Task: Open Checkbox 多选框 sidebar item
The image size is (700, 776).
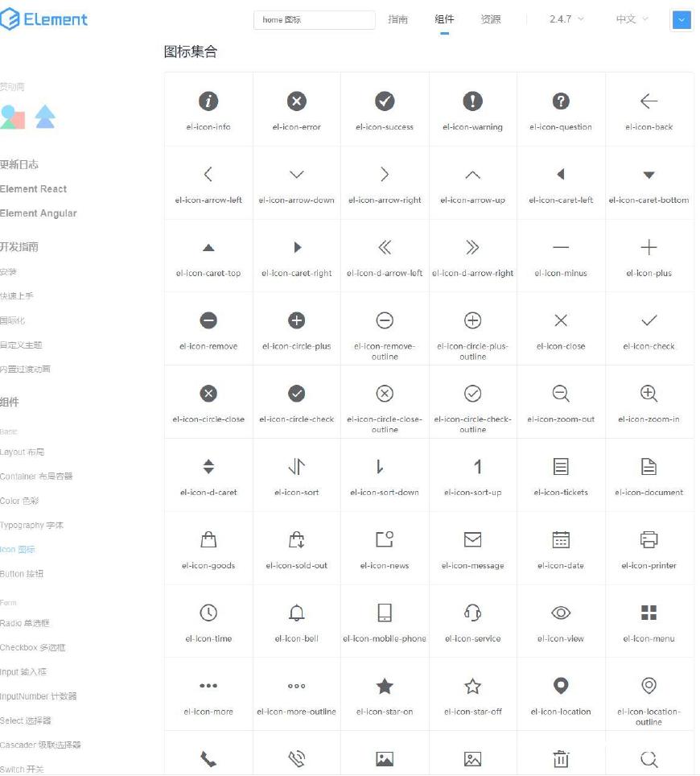Action: click(33, 647)
